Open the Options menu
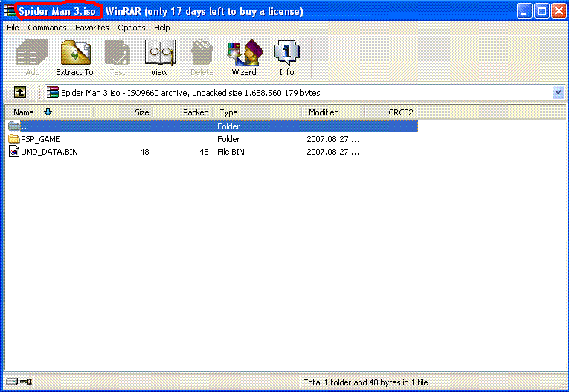This screenshot has width=569, height=392. tap(132, 28)
